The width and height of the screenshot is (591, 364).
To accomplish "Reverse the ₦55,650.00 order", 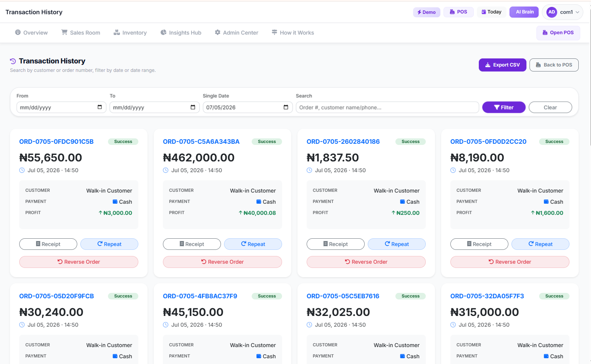I will (79, 262).
